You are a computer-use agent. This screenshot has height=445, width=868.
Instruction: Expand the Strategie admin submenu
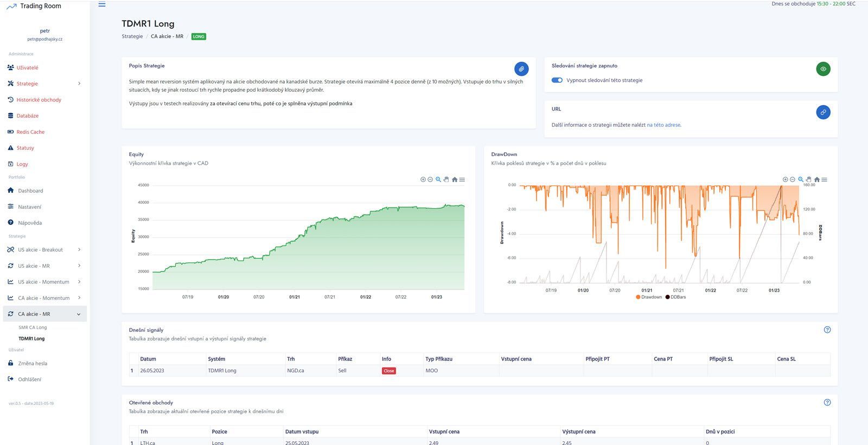click(43, 83)
